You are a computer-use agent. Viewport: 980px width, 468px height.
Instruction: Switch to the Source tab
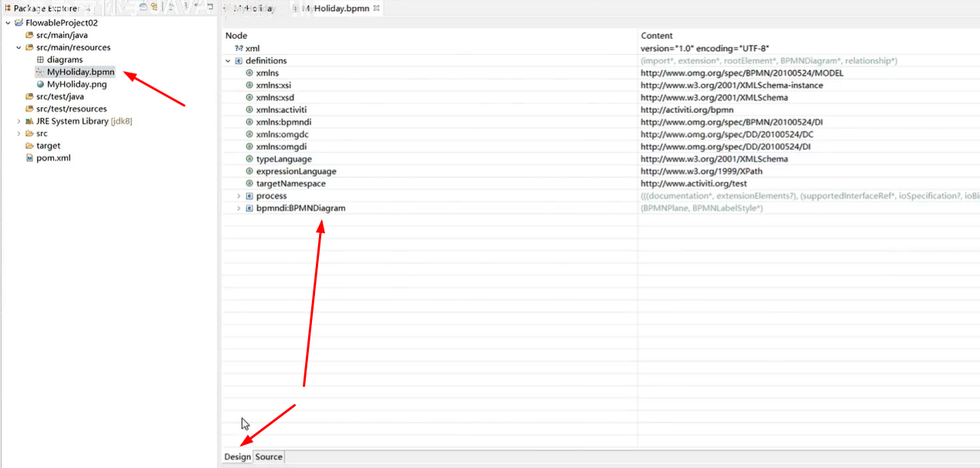269,457
